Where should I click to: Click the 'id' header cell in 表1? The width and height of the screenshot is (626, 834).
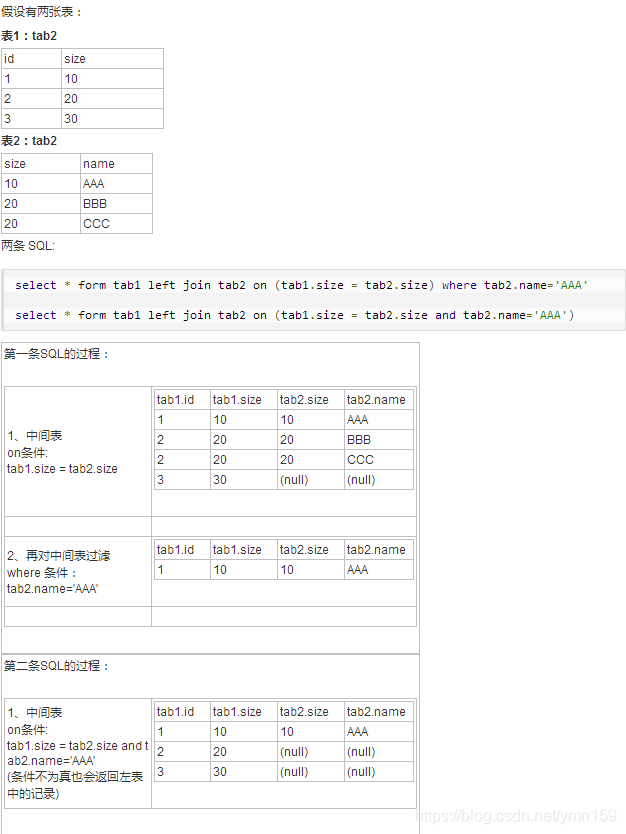31,59
